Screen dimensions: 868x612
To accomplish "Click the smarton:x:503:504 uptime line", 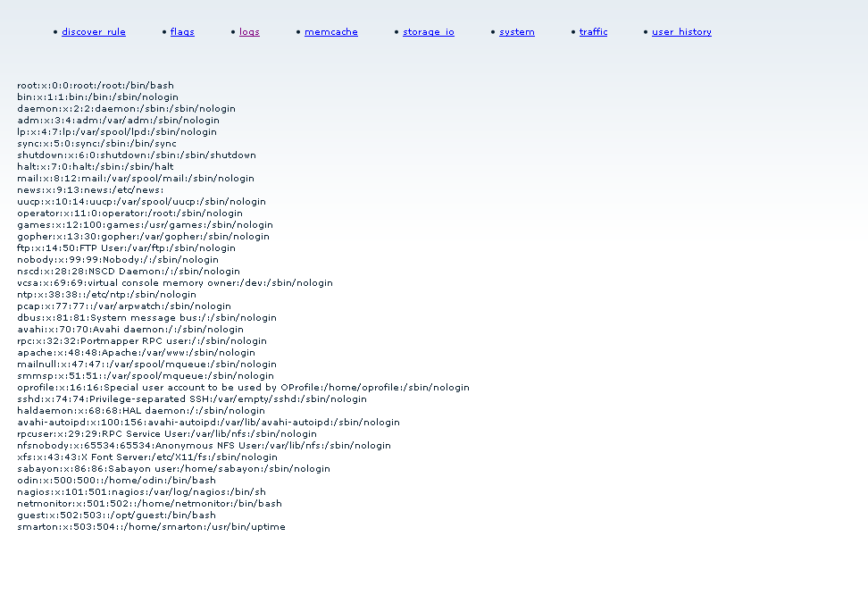I will [151, 527].
